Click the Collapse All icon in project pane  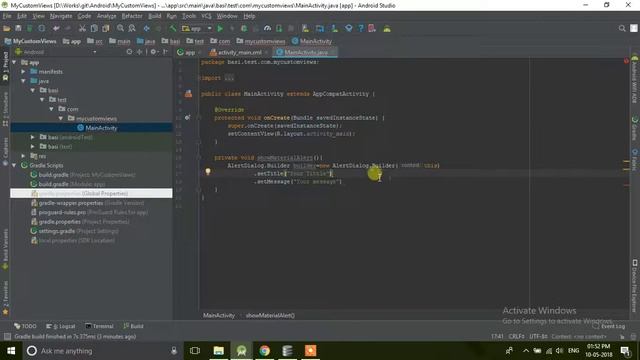(140, 52)
